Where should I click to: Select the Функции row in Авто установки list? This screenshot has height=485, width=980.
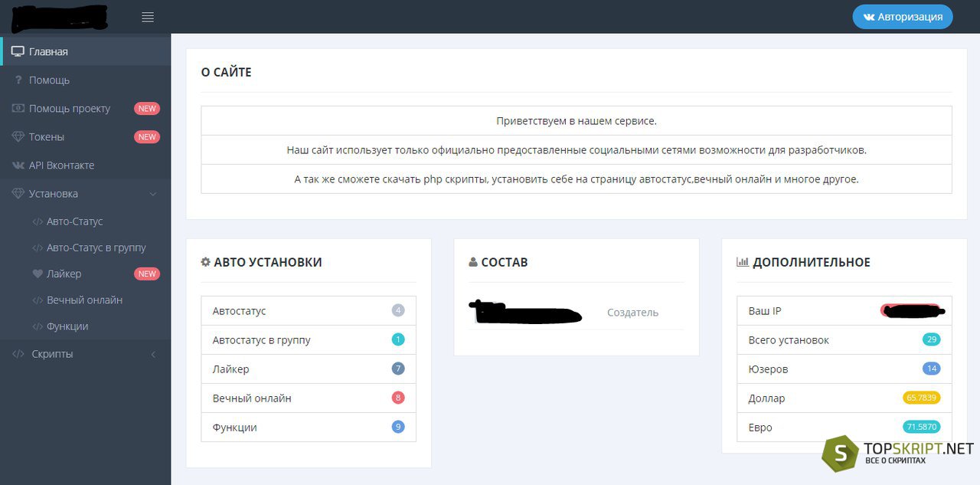309,428
